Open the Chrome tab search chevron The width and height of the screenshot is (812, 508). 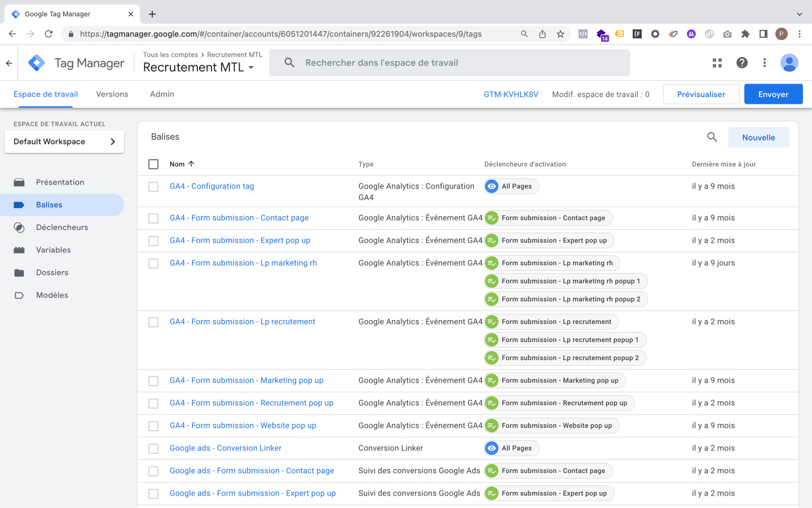point(799,14)
